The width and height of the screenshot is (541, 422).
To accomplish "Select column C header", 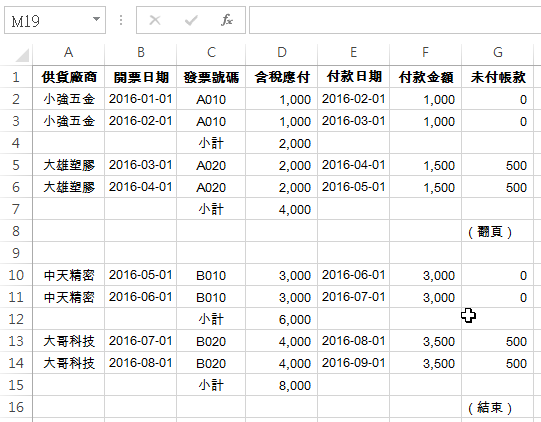I will click(x=211, y=52).
